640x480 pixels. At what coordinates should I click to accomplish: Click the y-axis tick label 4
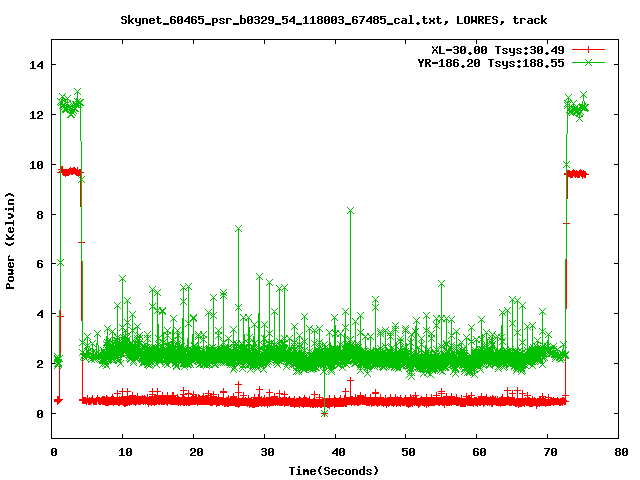[x=40, y=314]
